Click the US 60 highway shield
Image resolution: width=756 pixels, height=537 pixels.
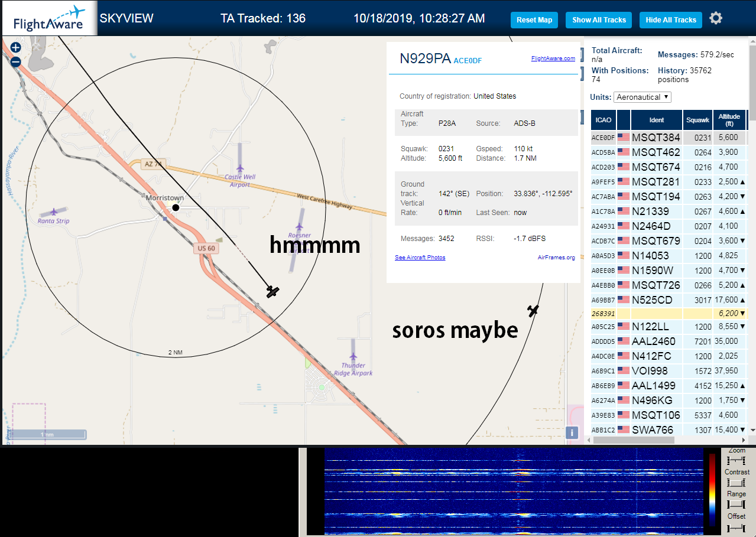tap(206, 249)
